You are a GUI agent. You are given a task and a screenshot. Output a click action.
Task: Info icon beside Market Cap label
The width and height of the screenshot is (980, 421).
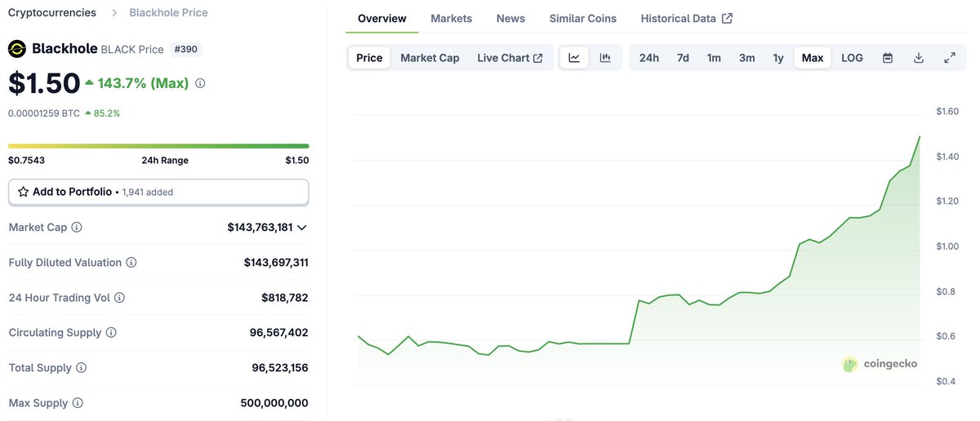(x=77, y=228)
